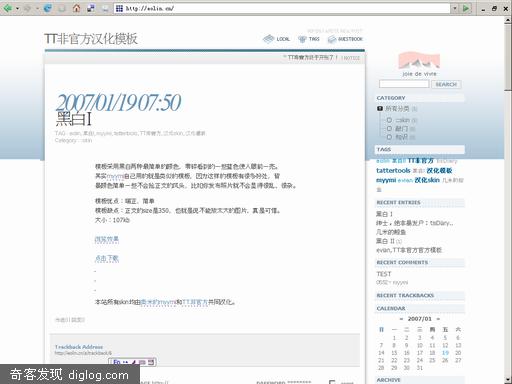Screen dimensions: 512x384
Task: Open the TAGS menu link in header
Action: 314,39
